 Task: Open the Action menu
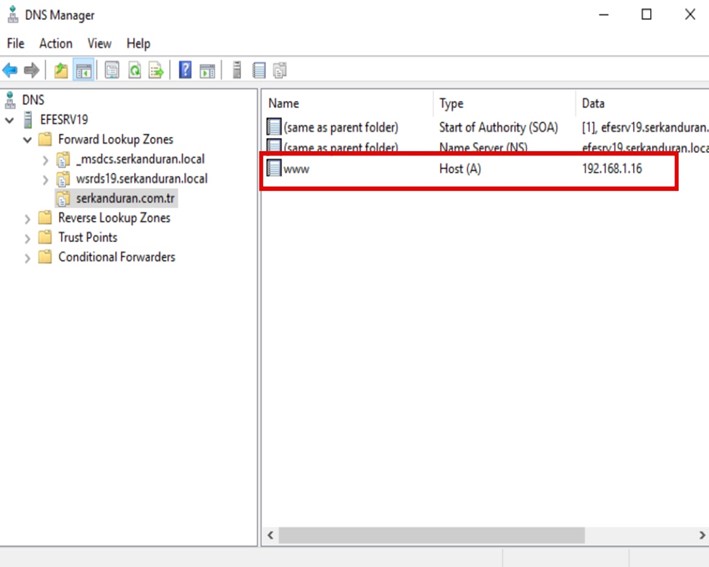[55, 43]
